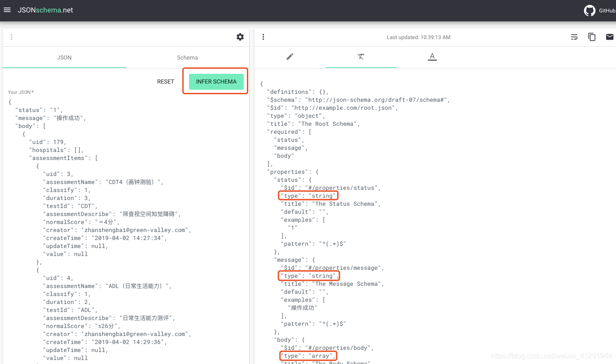Screen dimensions: 616x364
Task: Click the "type": "array" line
Action: pos(308,356)
